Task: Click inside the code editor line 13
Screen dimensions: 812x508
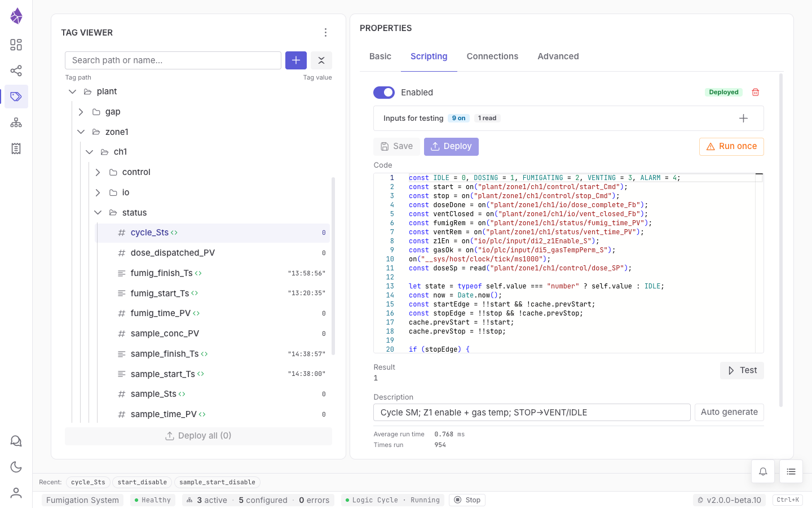Action: (x=536, y=286)
